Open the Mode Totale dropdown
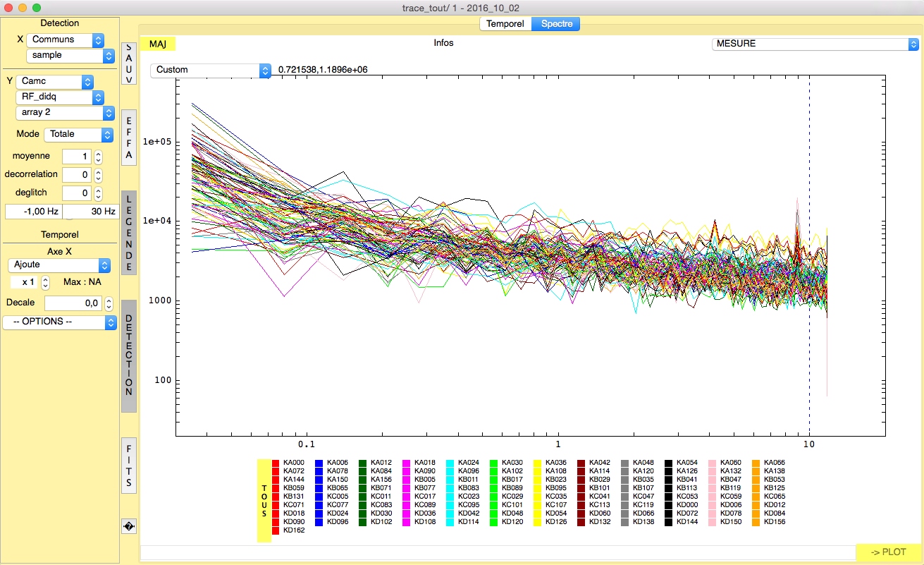Image resolution: width=924 pixels, height=565 pixels. pos(78,134)
